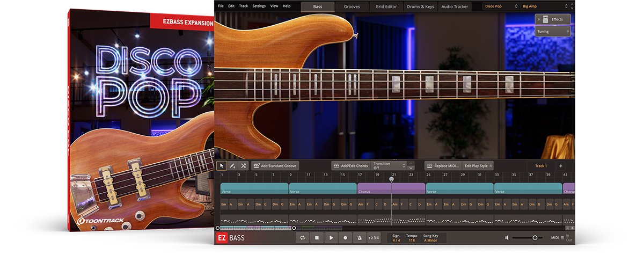Select the arrow pointer tool
The height and width of the screenshot is (262, 644).
(x=222, y=166)
